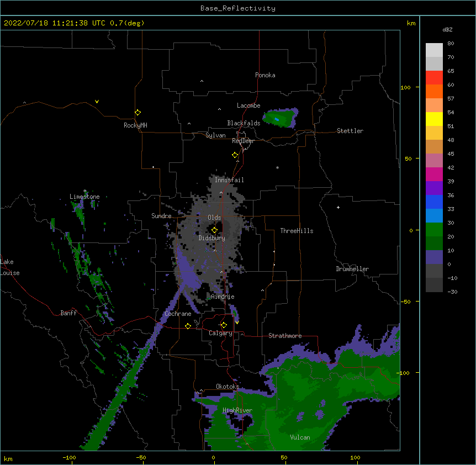Click the Base_Reflectivity title text
The width and height of the screenshot is (476, 465).
(238, 8)
